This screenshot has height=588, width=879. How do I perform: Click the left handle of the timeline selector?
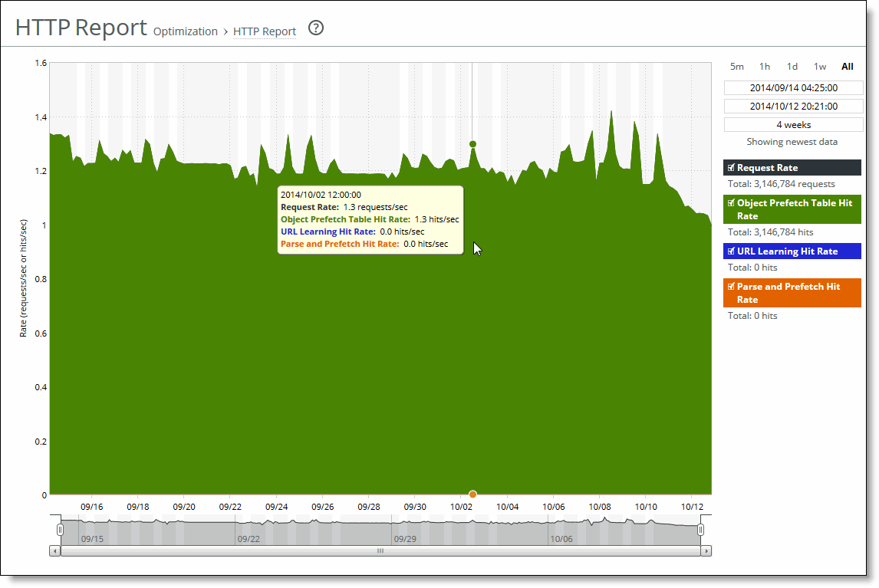[59, 528]
